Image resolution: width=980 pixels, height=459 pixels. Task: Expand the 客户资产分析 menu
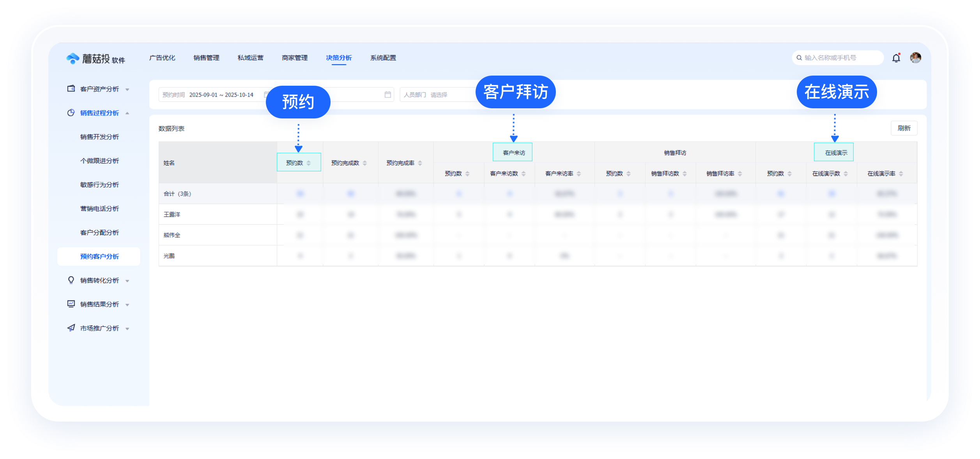click(127, 88)
